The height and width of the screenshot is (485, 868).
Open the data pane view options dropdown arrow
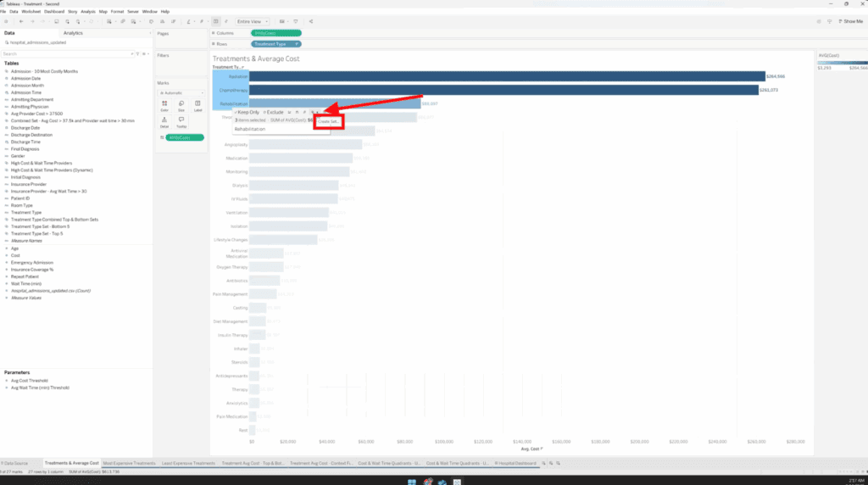pos(148,53)
